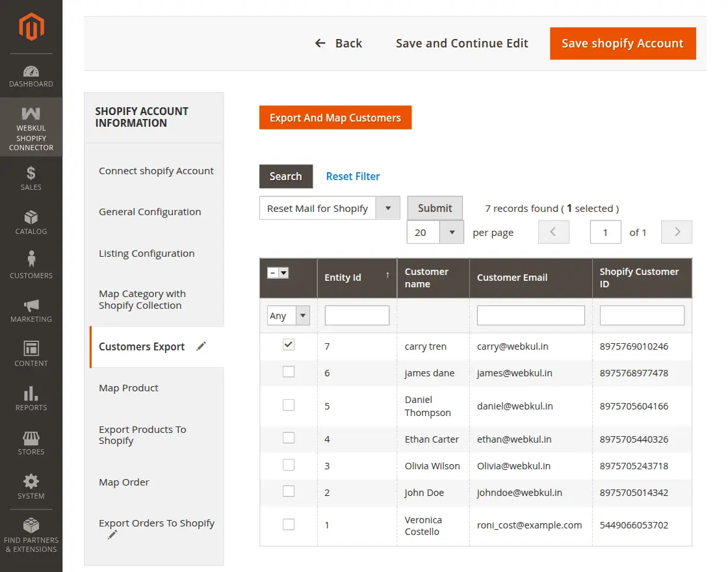Screen dimensions: 728x572
Task: Click the Reset Filter link
Action: coord(353,176)
